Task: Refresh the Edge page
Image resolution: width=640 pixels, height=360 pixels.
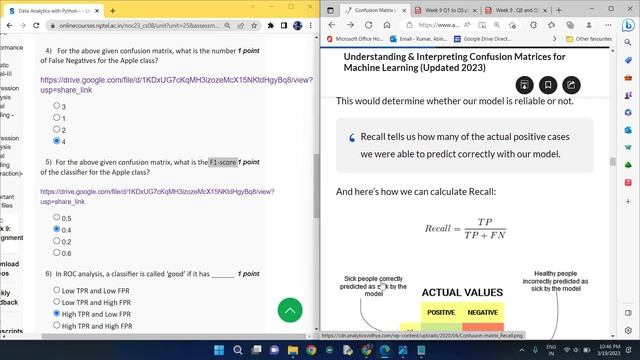Action: (368, 25)
